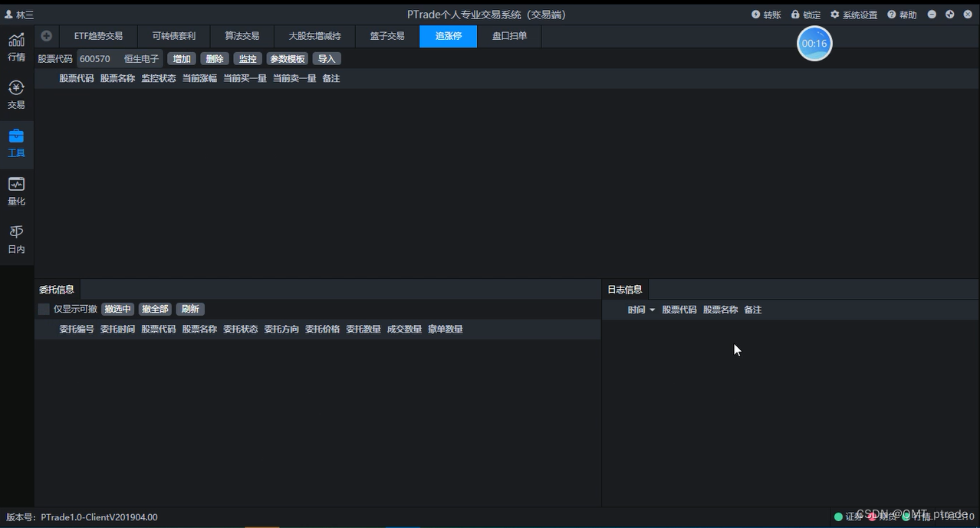Toggle the 仅显示可撤 checkbox
The width and height of the screenshot is (980, 528).
[x=44, y=309]
